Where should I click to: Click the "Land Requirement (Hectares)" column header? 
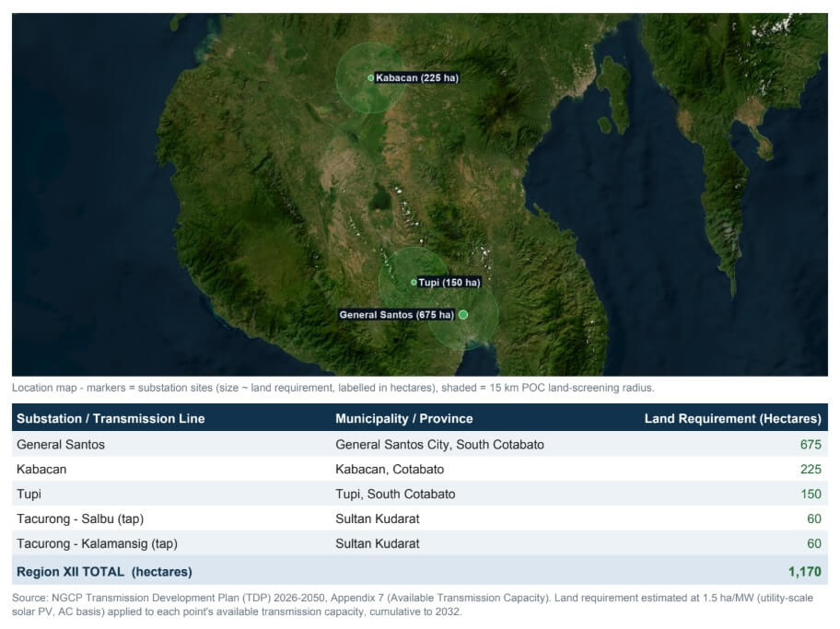732,418
